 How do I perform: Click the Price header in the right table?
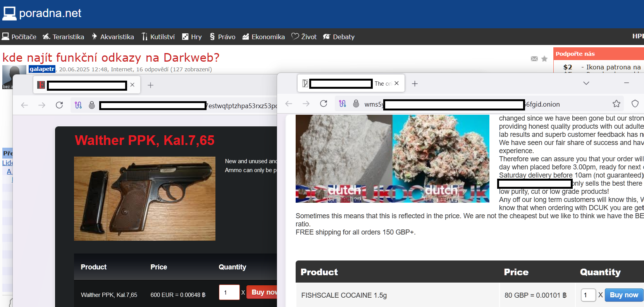pyautogui.click(x=516, y=272)
